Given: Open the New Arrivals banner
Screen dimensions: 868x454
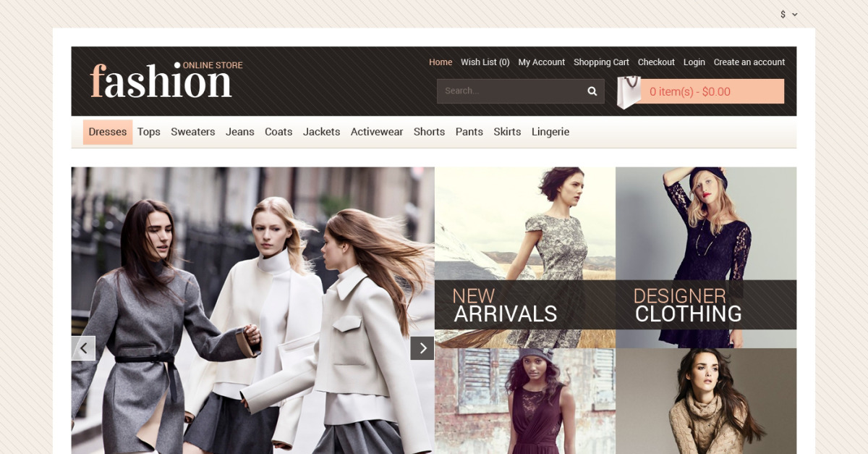Looking at the screenshot, I should click(525, 257).
